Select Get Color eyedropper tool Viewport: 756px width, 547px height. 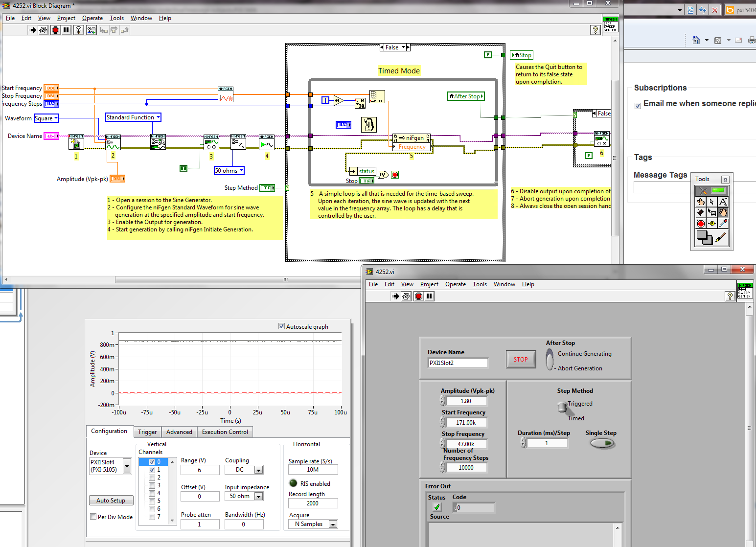click(723, 224)
